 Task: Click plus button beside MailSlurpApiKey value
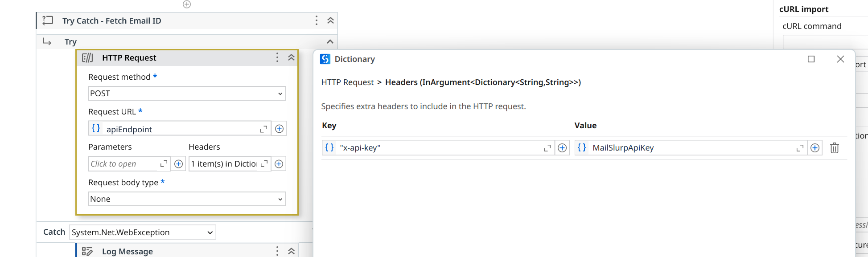pos(815,148)
